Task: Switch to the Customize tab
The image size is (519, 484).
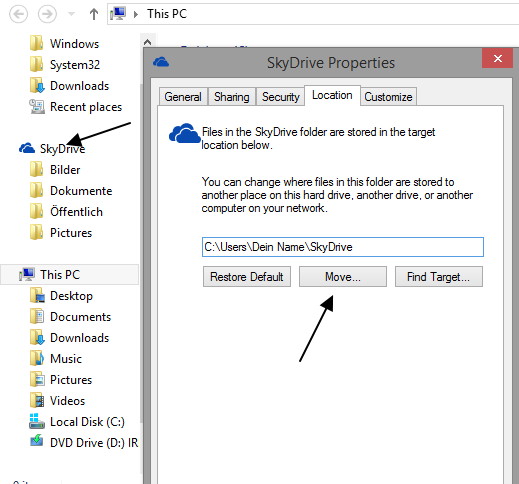Action: [388, 97]
